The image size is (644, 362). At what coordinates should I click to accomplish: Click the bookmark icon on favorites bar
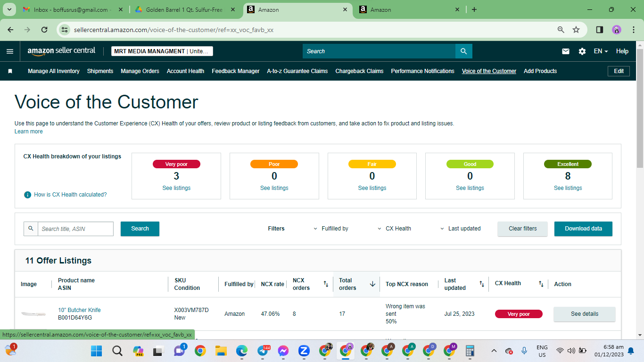tap(10, 71)
